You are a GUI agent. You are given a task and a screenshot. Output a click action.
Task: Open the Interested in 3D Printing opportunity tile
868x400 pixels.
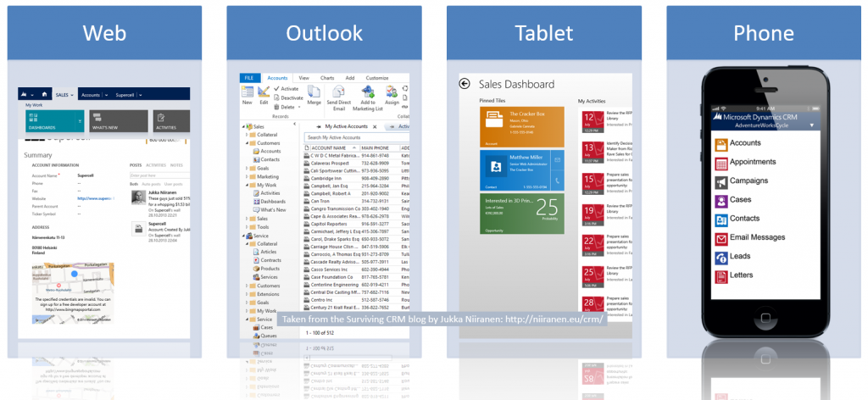click(522, 213)
